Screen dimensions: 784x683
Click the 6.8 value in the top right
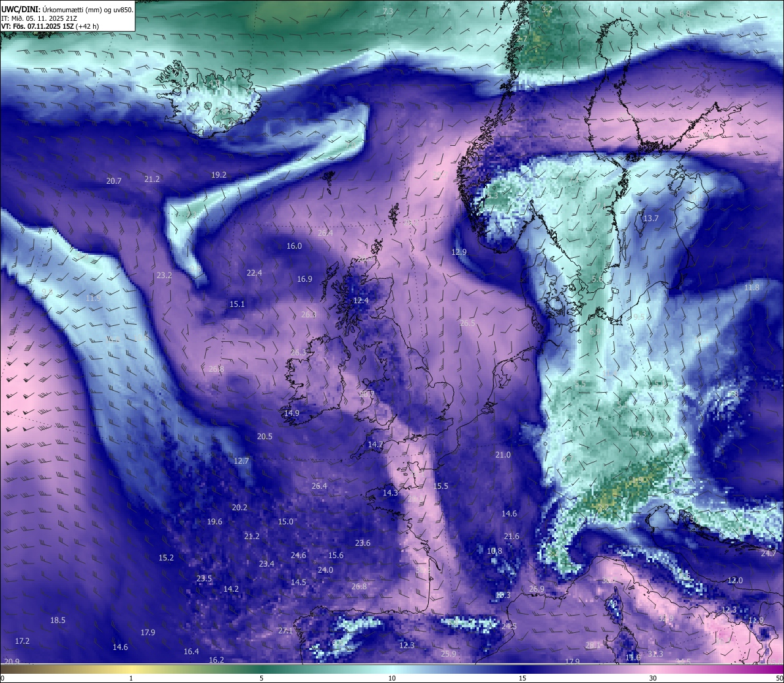[x=685, y=13]
